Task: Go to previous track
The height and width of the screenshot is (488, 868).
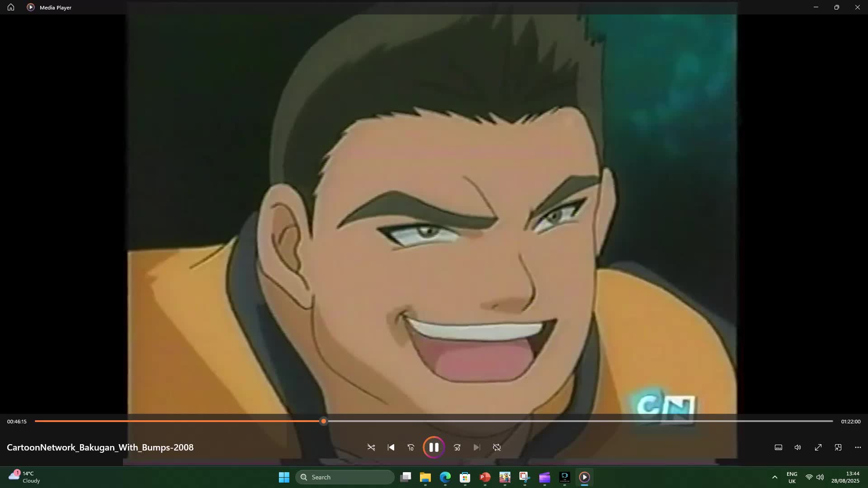Action: pyautogui.click(x=391, y=447)
